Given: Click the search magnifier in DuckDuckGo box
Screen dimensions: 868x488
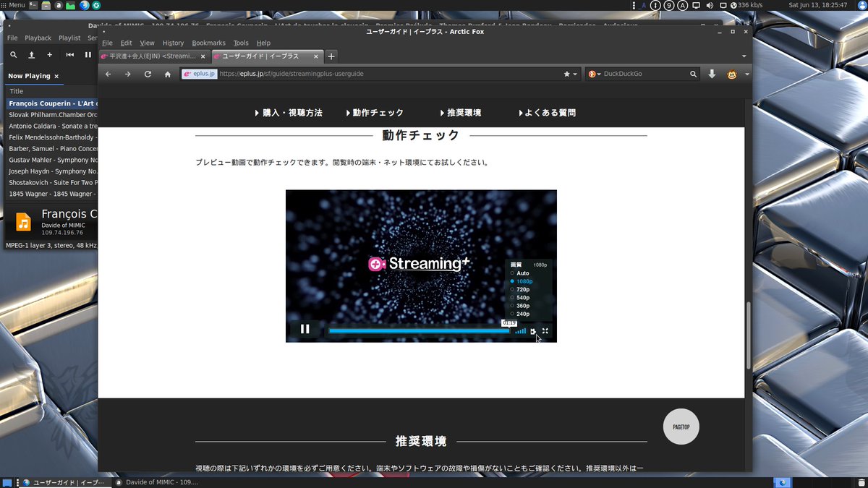Looking at the screenshot, I should [x=693, y=74].
